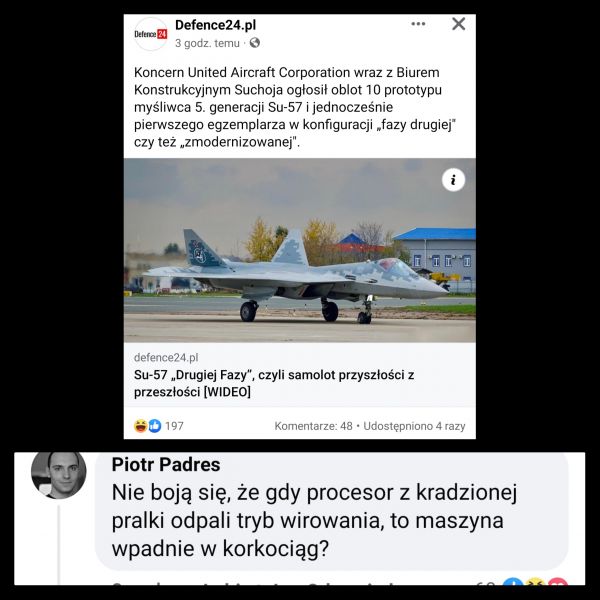View the 197 reactions count
The height and width of the screenshot is (600, 600).
[x=174, y=426]
